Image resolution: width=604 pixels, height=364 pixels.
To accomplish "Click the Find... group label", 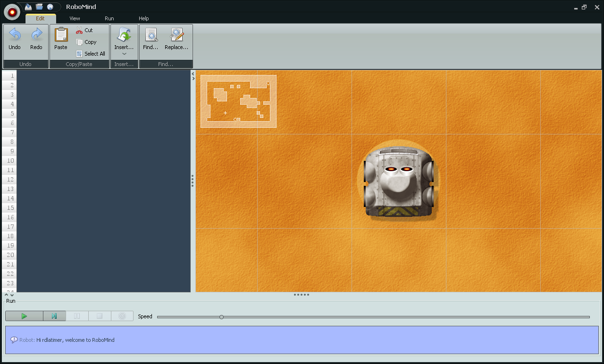I will click(x=166, y=64).
